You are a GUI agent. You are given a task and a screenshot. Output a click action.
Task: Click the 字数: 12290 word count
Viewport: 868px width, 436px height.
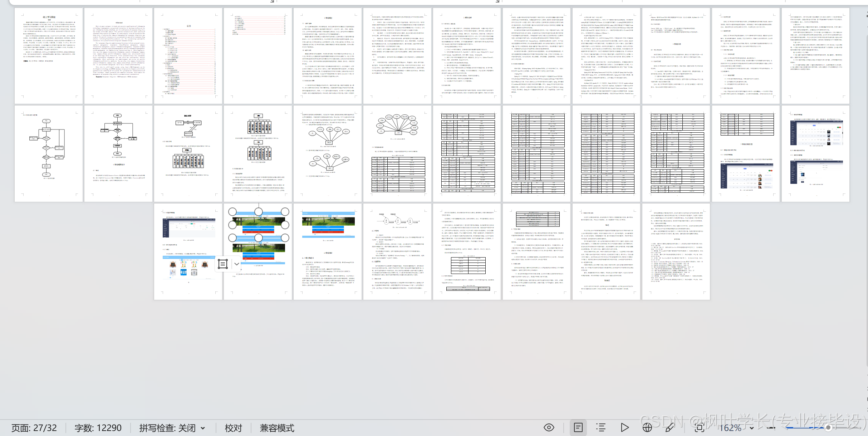[98, 428]
